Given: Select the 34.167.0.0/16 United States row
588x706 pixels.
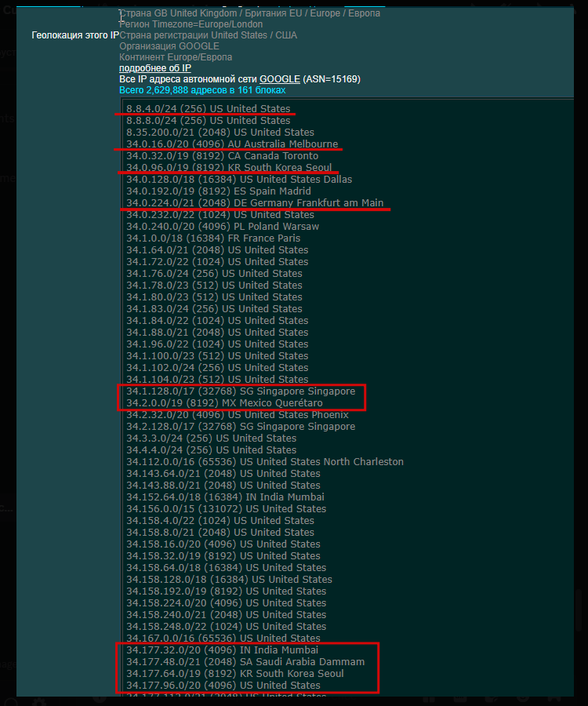Looking at the screenshot, I should [x=223, y=638].
